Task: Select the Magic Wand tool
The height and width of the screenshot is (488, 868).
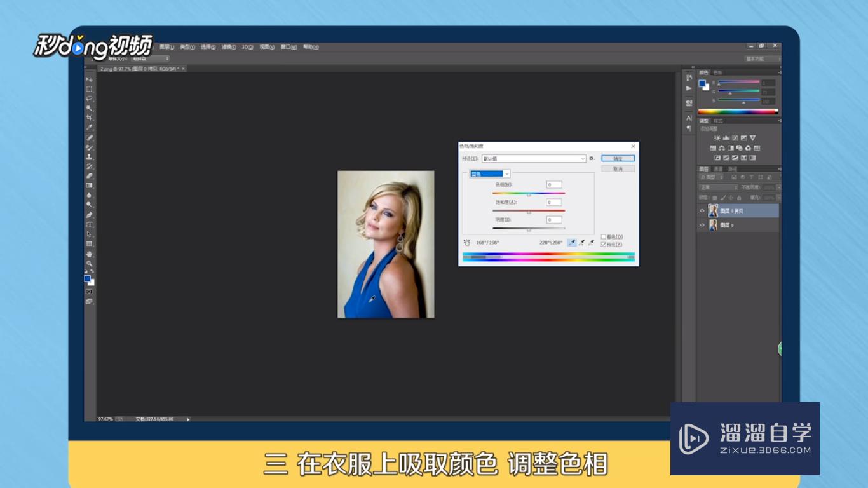Action: [x=90, y=108]
